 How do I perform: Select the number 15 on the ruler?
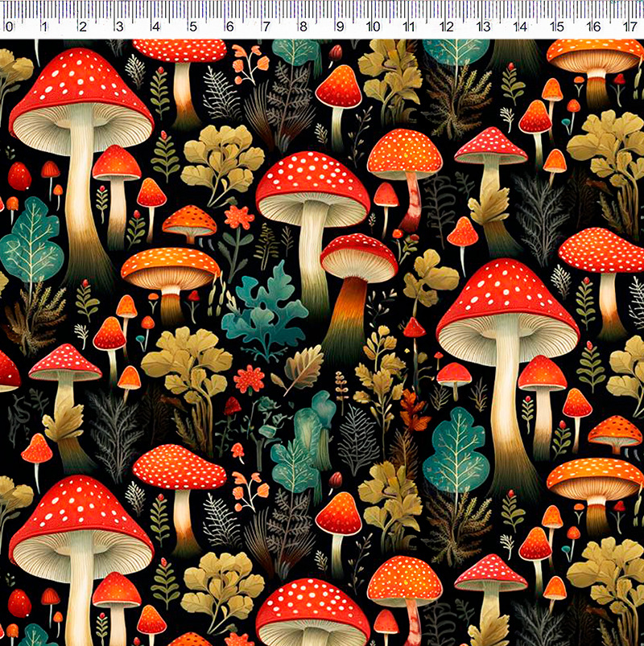557,27
